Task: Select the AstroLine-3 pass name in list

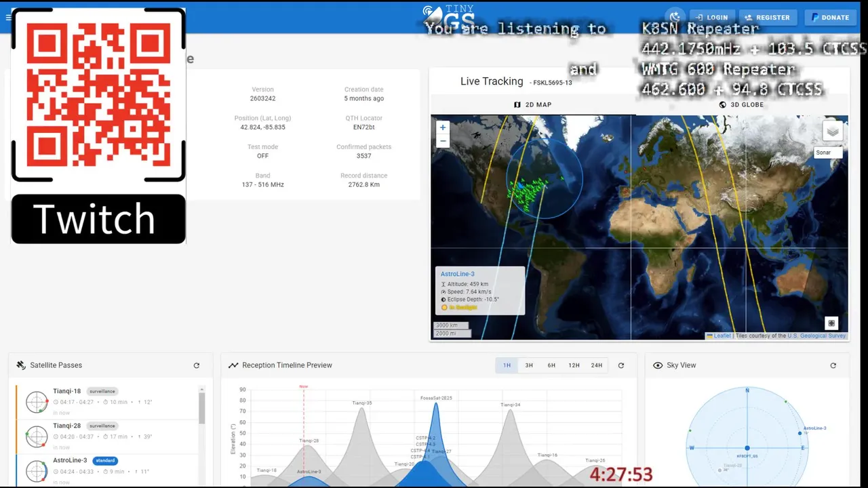Action: click(x=70, y=460)
